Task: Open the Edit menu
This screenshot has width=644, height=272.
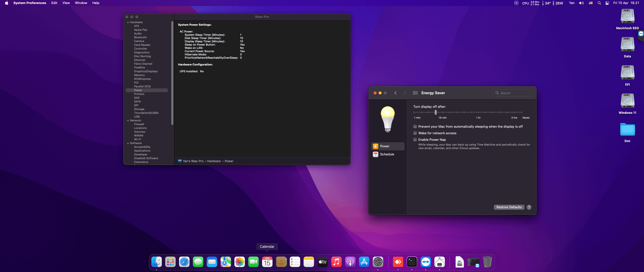Action: (54, 3)
